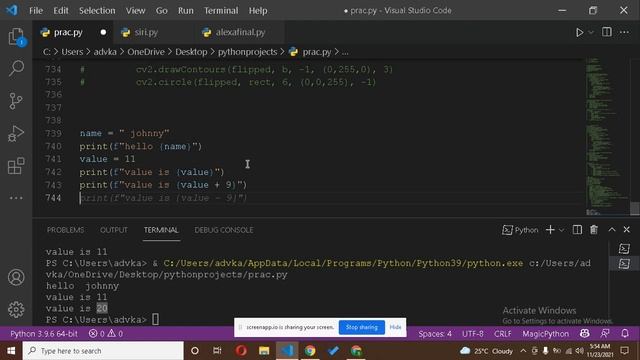Split the terminal panel
The height and width of the screenshot is (360, 640).
tap(577, 230)
